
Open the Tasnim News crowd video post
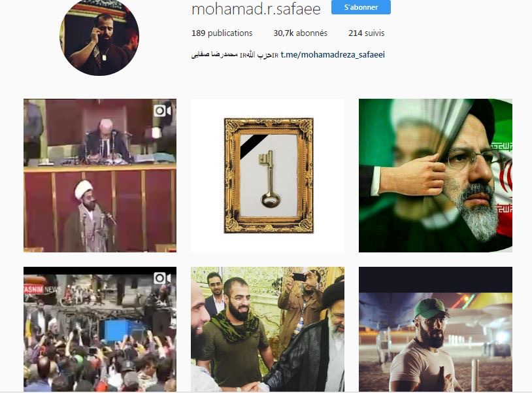(x=100, y=329)
